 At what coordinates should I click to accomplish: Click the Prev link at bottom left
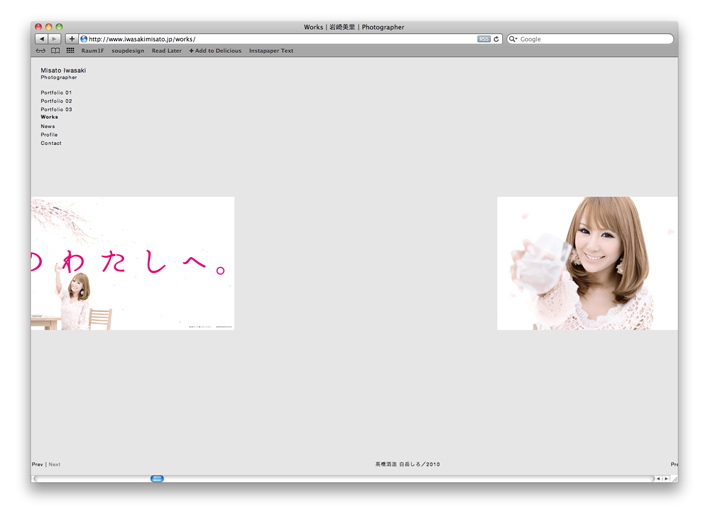tap(37, 464)
